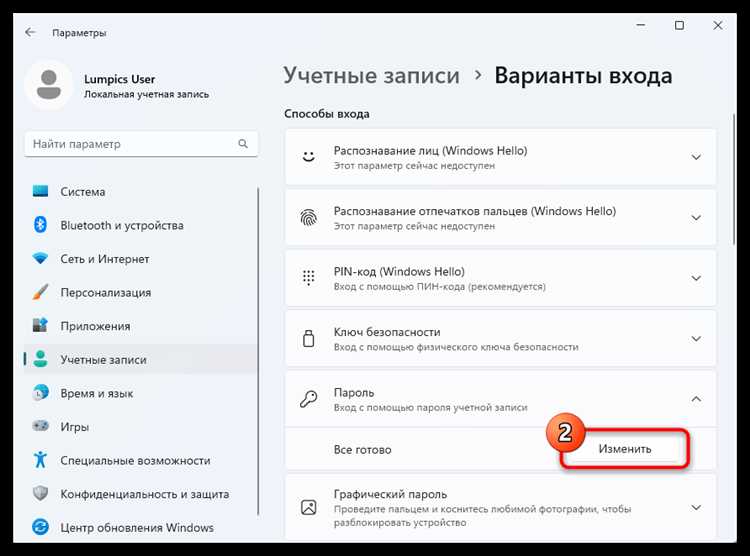The width and height of the screenshot is (750, 556).
Task: Click the sidebar navigation scrollbar
Action: coord(258,352)
